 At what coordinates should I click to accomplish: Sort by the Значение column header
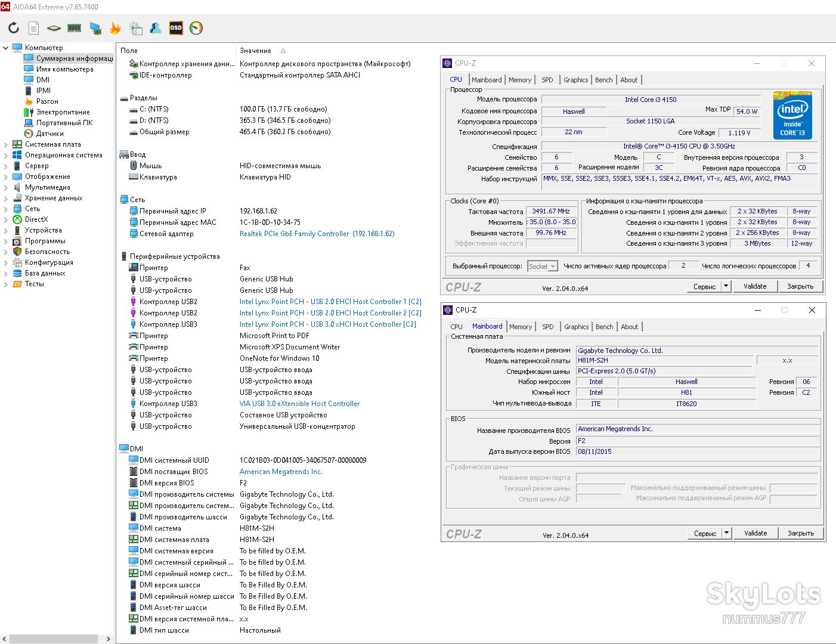(x=255, y=51)
